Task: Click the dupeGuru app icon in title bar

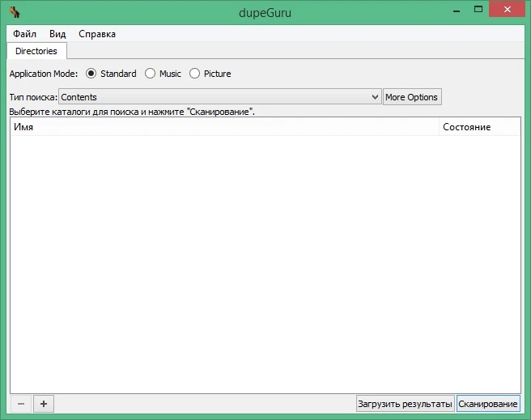Action: [15, 12]
